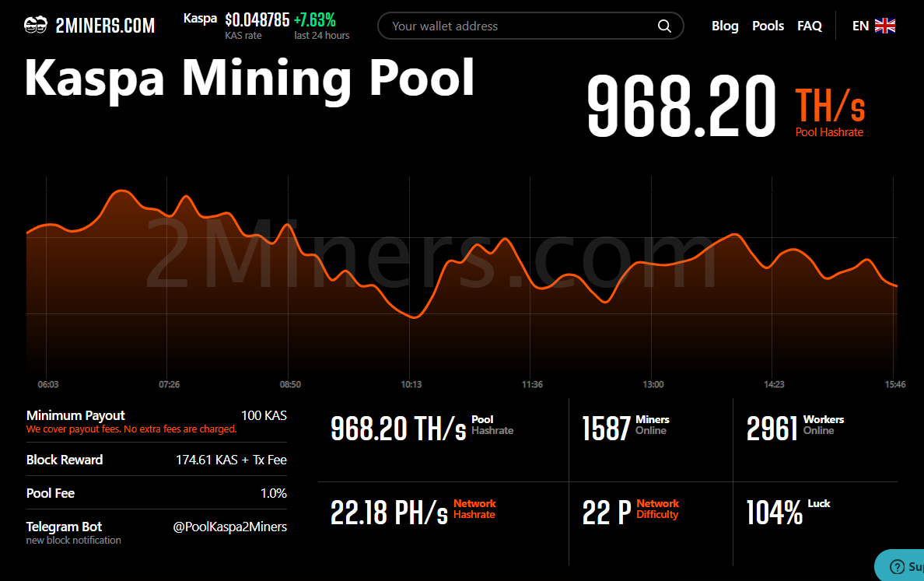The height and width of the screenshot is (581, 924).
Task: Click the 2Miners mascot logo icon
Action: (35, 26)
